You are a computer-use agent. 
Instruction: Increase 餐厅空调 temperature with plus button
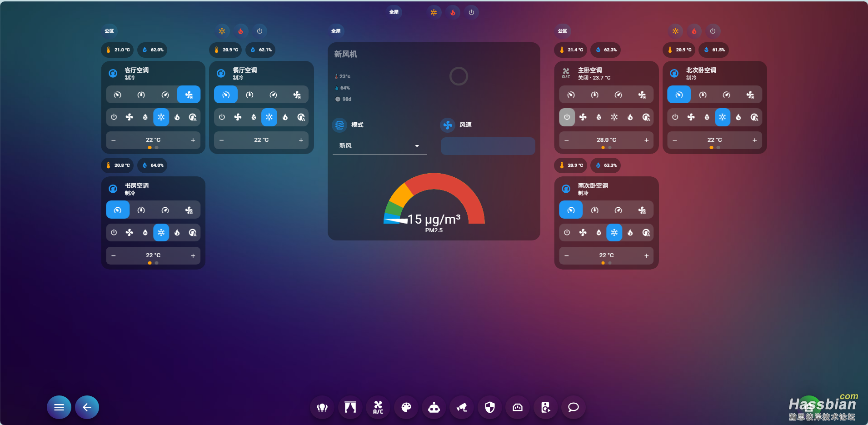click(301, 140)
